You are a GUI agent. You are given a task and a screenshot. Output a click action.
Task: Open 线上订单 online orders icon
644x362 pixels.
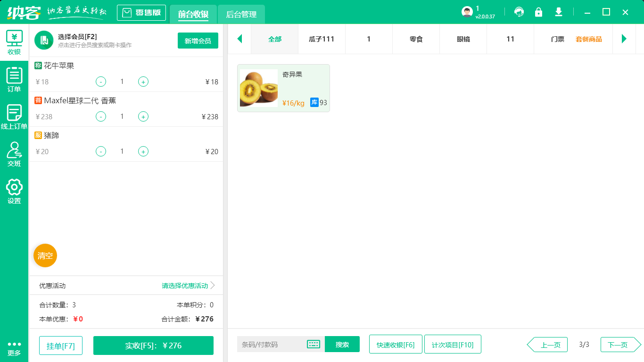point(14,116)
